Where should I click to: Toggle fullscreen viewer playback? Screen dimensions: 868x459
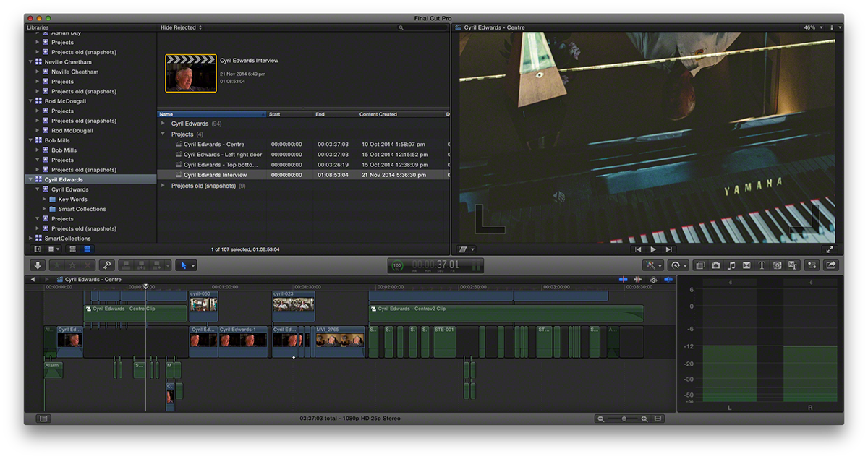(x=830, y=249)
